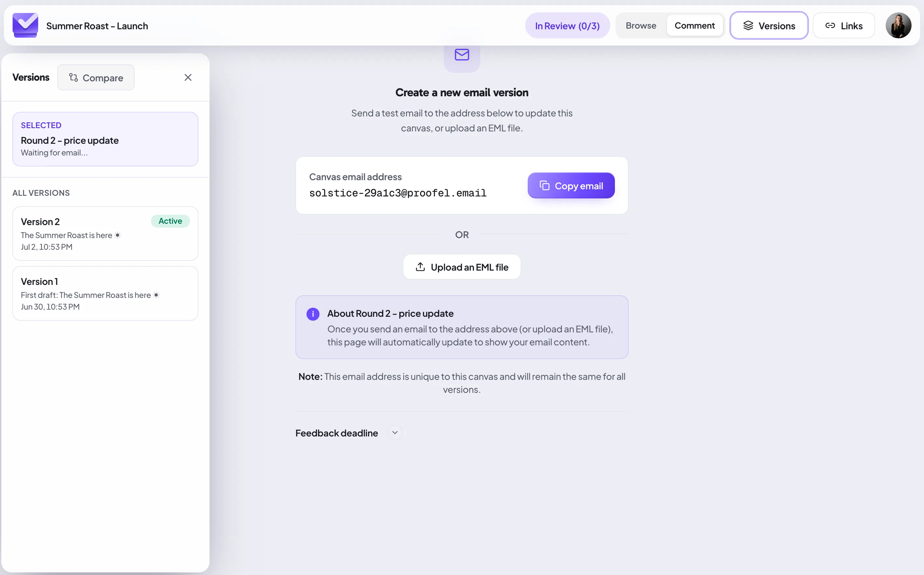
Task: Expand the Feedback deadline chevron
Action: pyautogui.click(x=395, y=433)
